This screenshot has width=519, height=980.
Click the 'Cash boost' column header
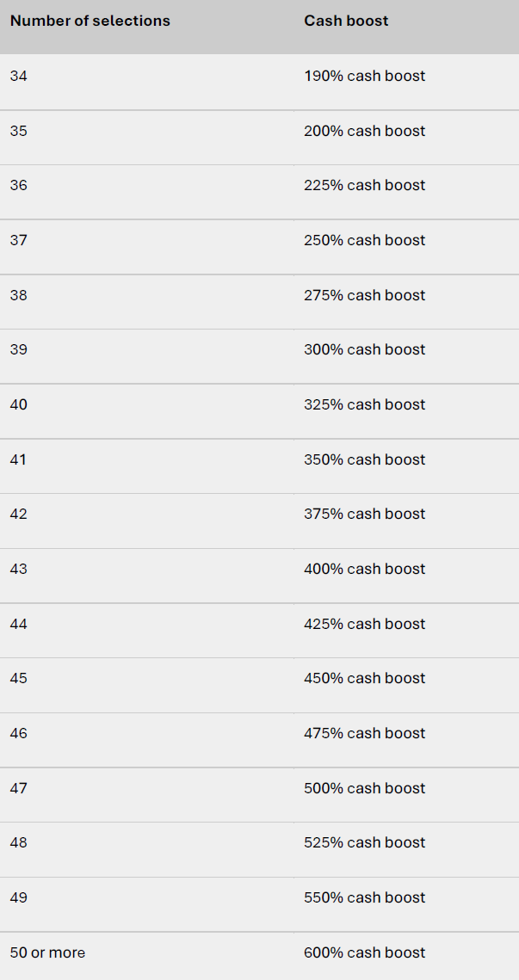coord(346,21)
